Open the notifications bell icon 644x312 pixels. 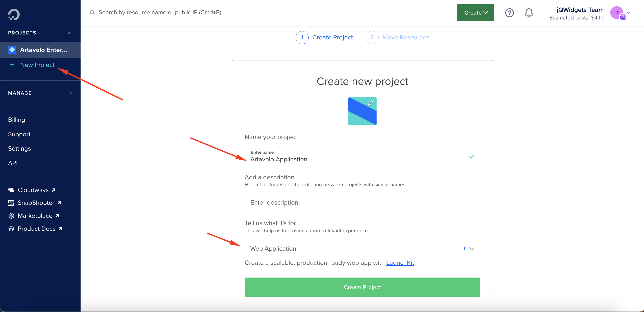(529, 13)
